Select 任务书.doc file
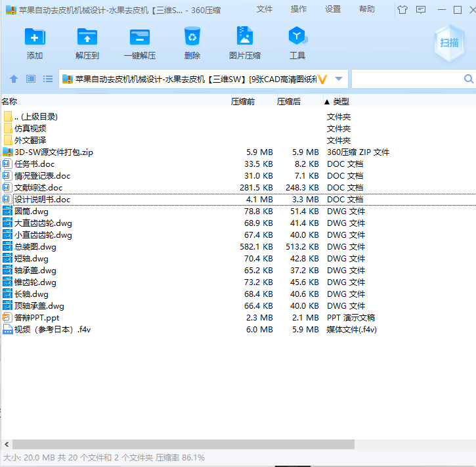Viewport: 476px width, 467px height. [34, 164]
